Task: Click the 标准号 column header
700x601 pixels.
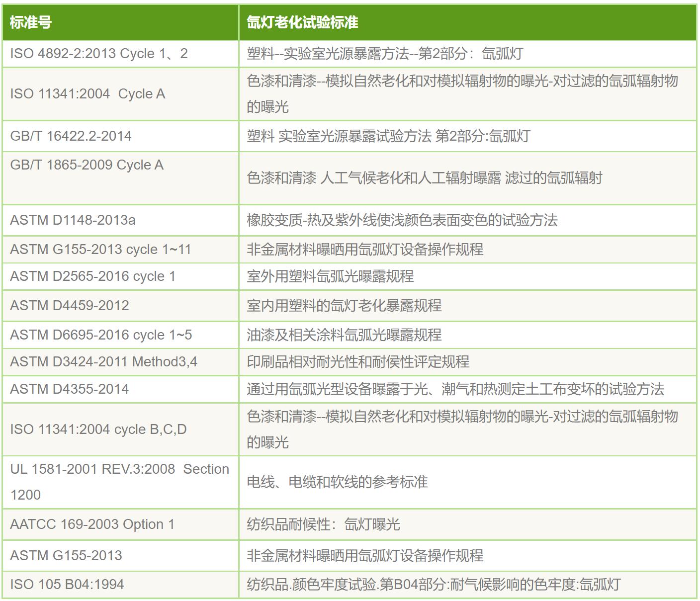Action: [120, 22]
